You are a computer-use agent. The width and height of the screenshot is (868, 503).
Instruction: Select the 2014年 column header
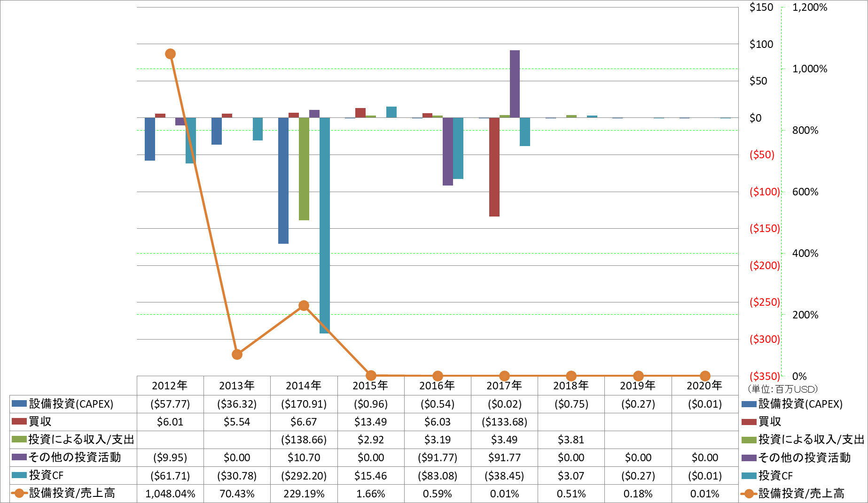click(x=304, y=386)
